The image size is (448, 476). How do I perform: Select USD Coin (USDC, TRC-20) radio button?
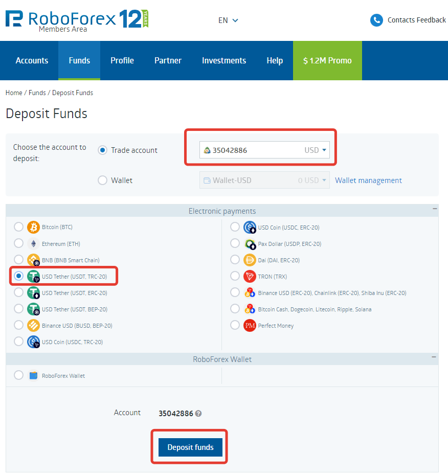point(18,341)
